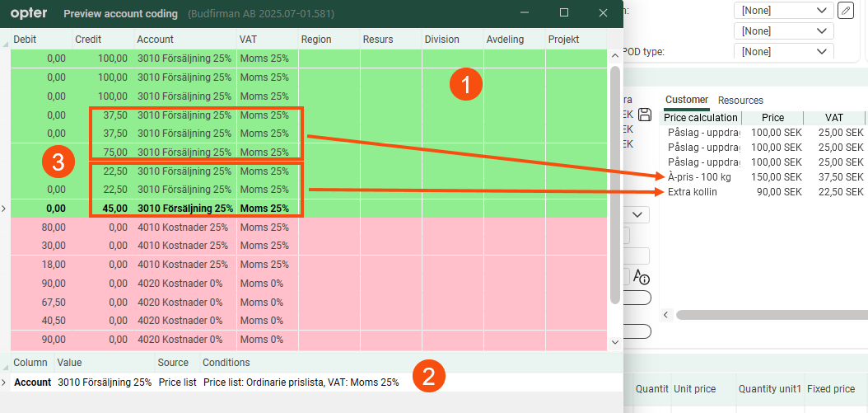This screenshot has height=413, width=868.
Task: Click the Credit column header
Action: point(88,40)
